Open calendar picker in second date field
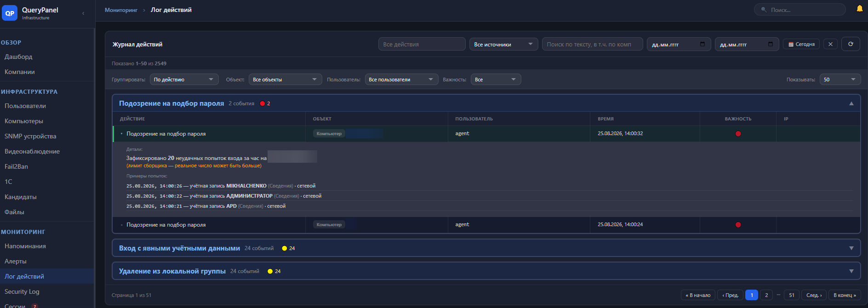 771,44
